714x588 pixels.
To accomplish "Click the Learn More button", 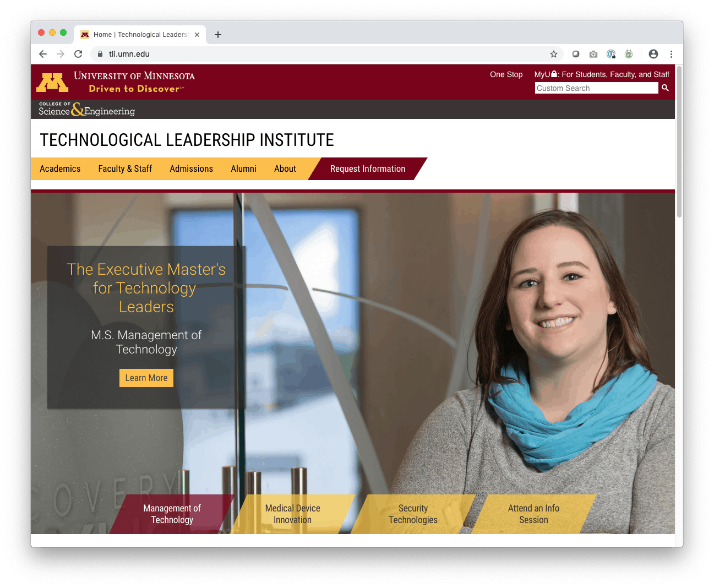I will (x=146, y=378).
